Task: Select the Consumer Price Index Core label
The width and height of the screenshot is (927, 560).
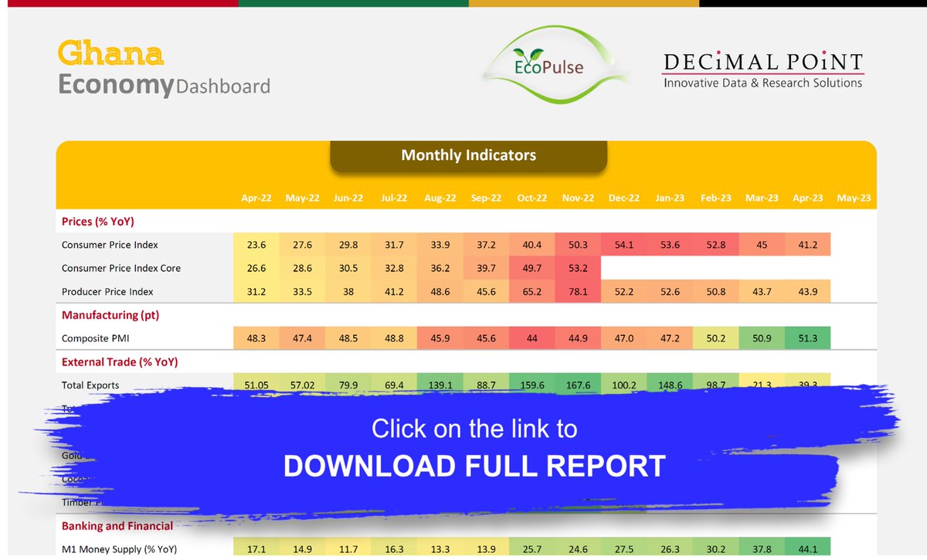Action: tap(121, 268)
